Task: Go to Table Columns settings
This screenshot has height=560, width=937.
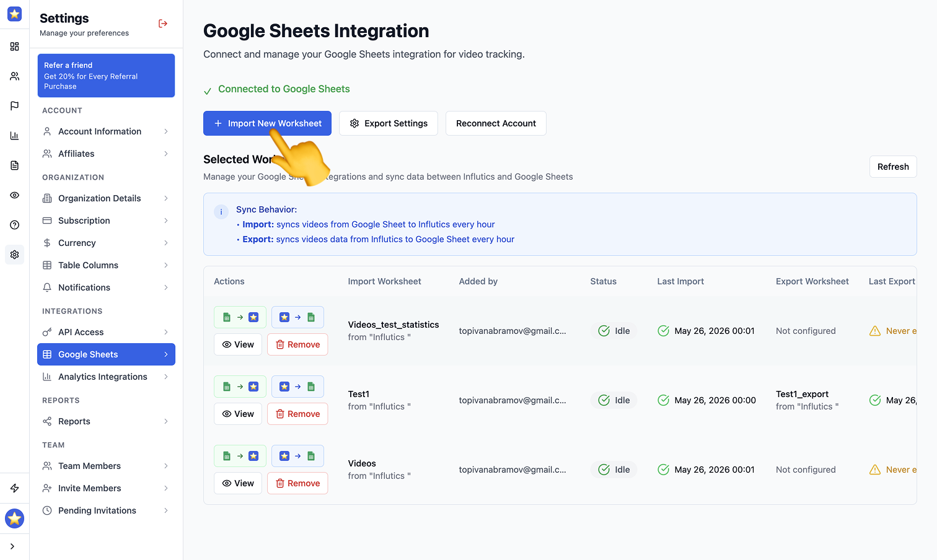Action: 106,265
